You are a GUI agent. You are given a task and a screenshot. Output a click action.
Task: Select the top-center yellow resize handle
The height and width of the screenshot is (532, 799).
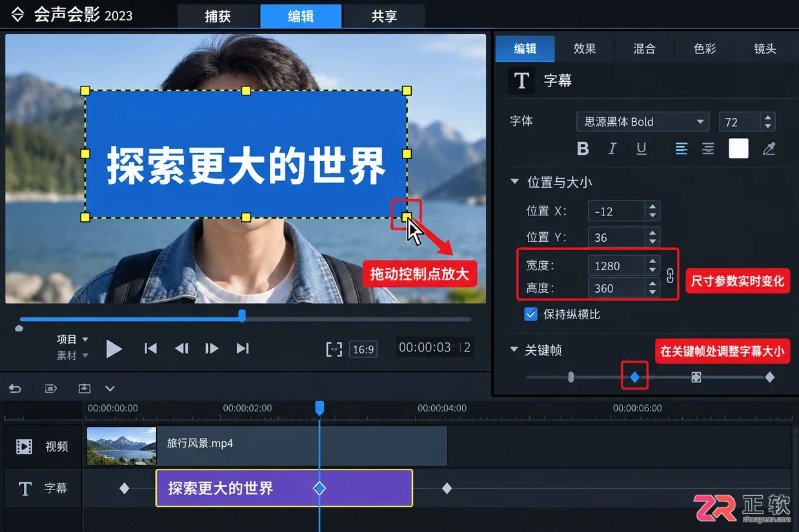tap(246, 91)
